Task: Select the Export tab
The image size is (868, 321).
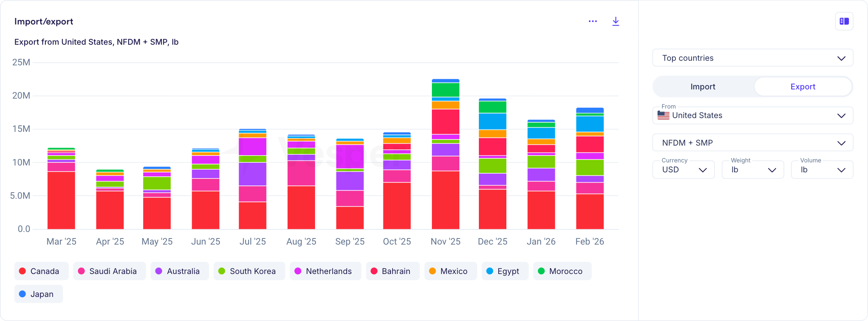Action: pyautogui.click(x=803, y=87)
